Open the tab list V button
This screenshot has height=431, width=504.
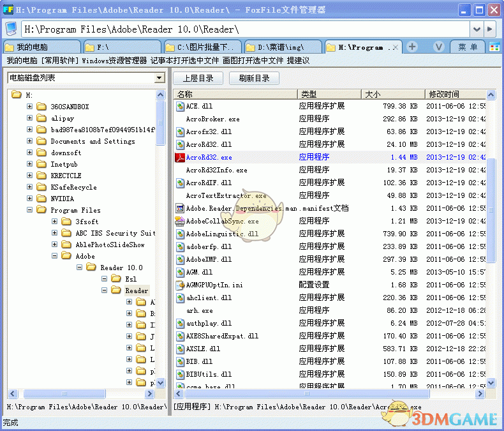click(439, 47)
